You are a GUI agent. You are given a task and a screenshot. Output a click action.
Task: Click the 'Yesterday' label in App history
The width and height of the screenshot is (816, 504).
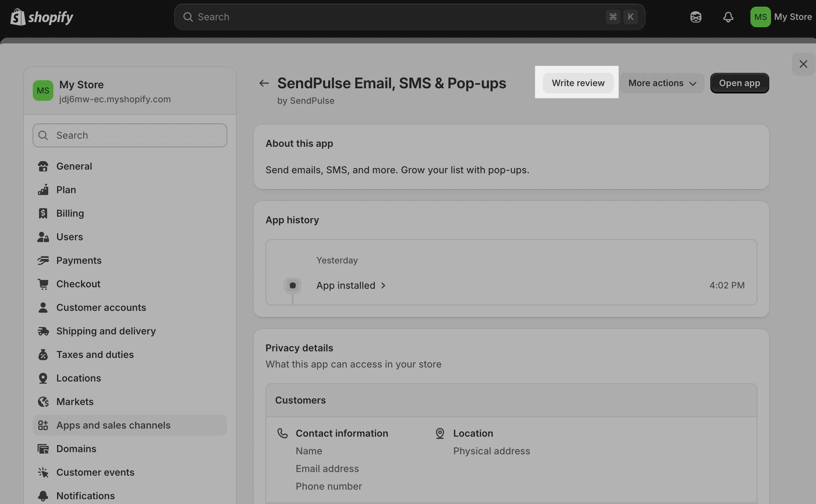(337, 260)
